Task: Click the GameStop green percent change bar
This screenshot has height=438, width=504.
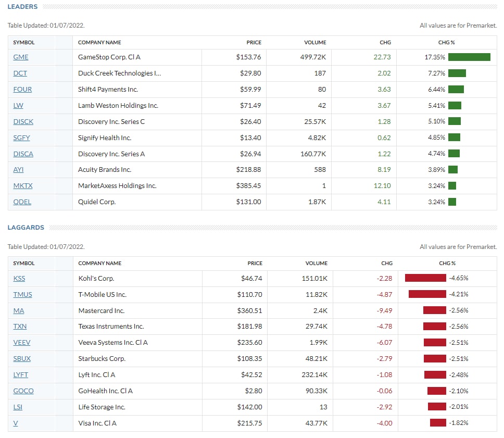Action: (469, 57)
